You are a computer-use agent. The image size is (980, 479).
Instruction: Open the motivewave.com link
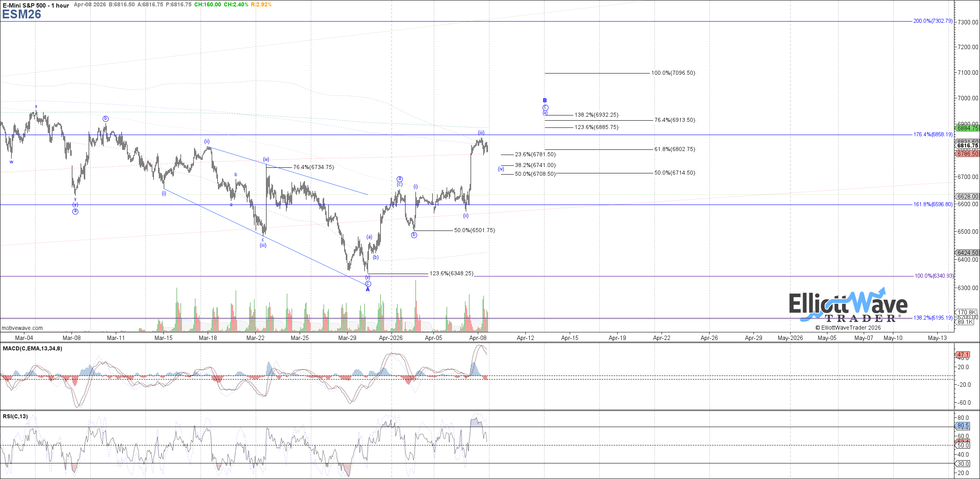point(22,328)
